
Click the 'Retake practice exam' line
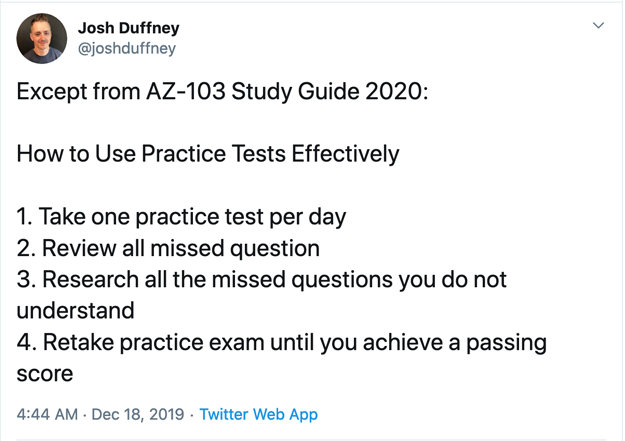(282, 342)
